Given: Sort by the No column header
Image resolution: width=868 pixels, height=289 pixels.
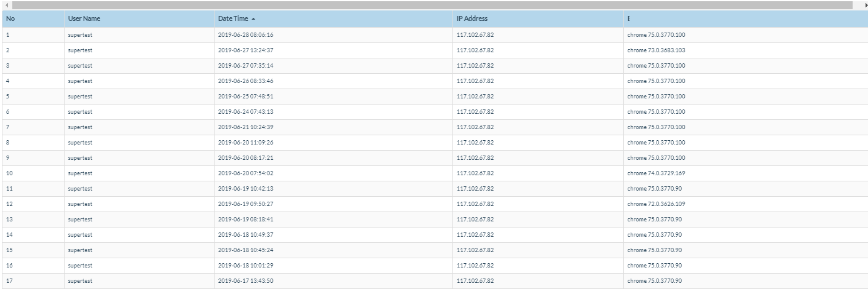Looking at the screenshot, I should point(10,19).
